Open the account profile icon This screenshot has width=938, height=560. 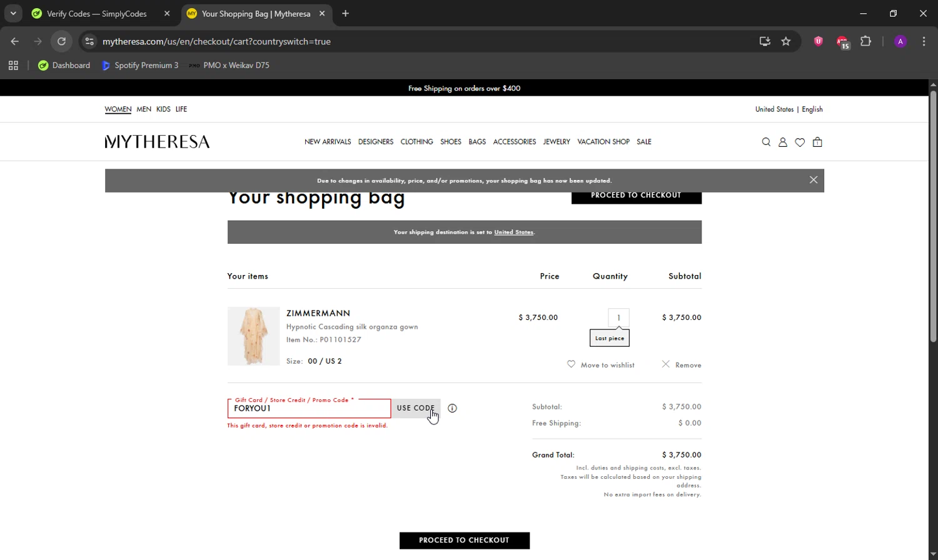tap(782, 142)
